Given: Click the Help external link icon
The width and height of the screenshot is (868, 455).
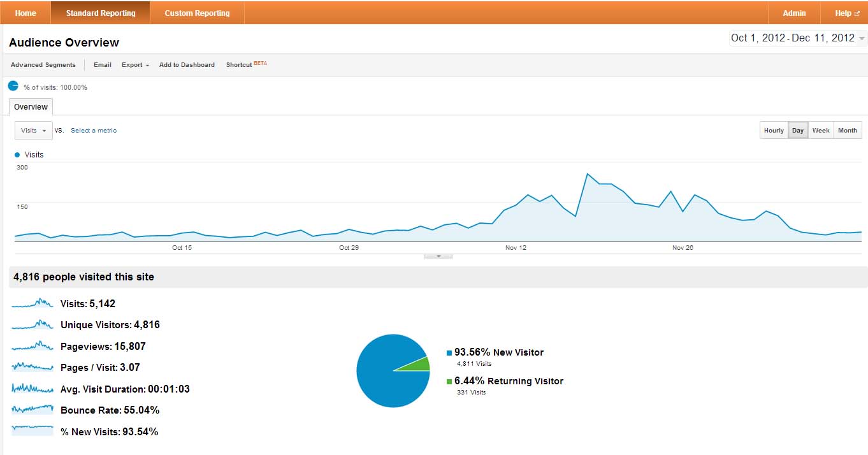Looking at the screenshot, I should [x=857, y=13].
